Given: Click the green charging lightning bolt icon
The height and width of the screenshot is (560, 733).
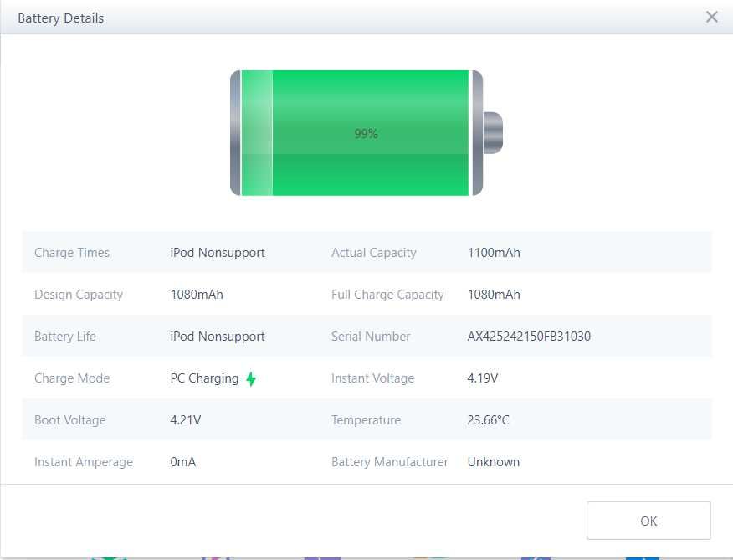Looking at the screenshot, I should 251,379.
